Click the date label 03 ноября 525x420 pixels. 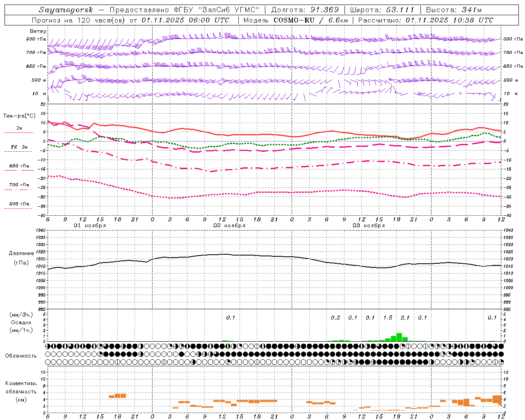369,226
